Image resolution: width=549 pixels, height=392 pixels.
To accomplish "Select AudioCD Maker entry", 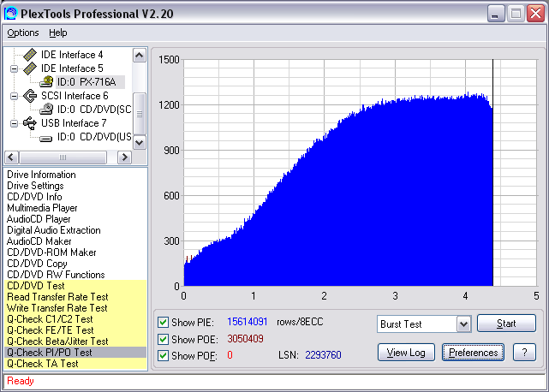I will point(39,241).
